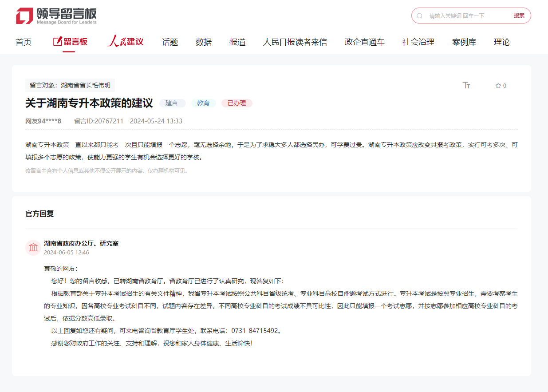This screenshot has width=548, height=392.
Task: Switch to the 数据 tab
Action: (x=203, y=41)
